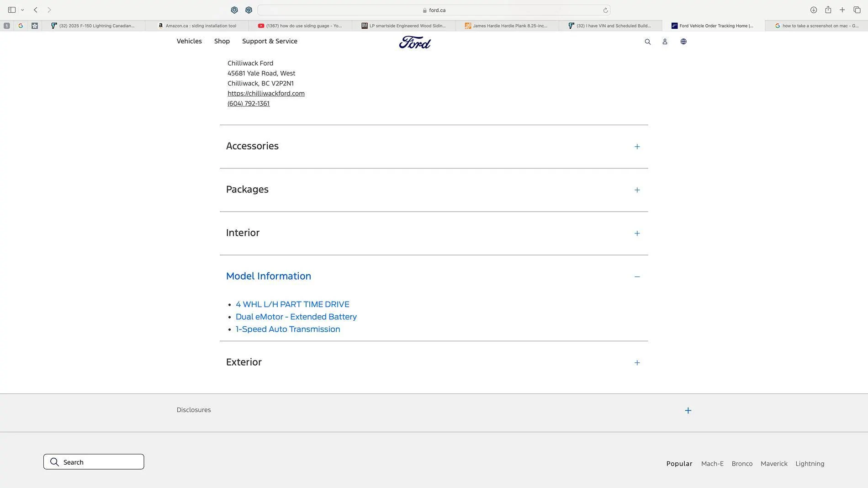Click the Packages plus icon
Viewport: 868px width, 488px height.
[x=637, y=190]
